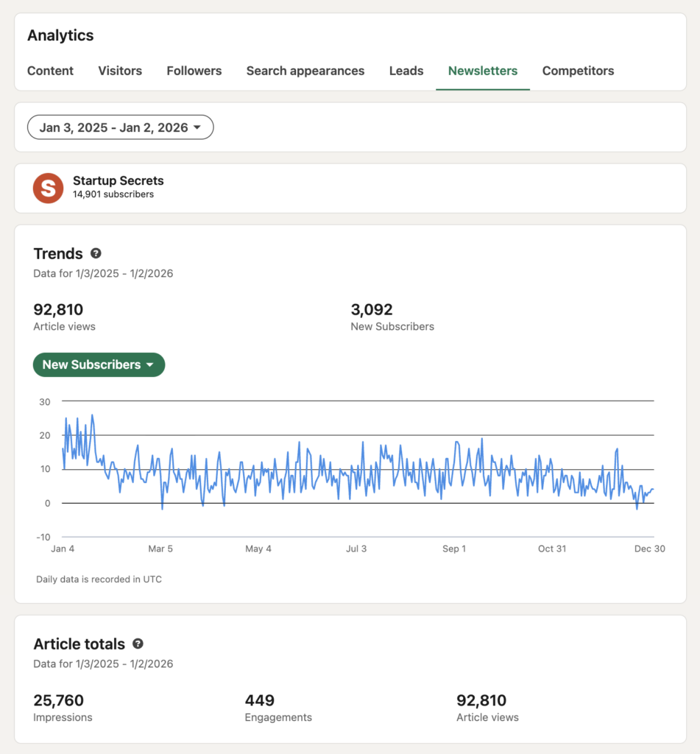This screenshot has height=754, width=700.
Task: Open the Leads tab
Action: coord(406,71)
